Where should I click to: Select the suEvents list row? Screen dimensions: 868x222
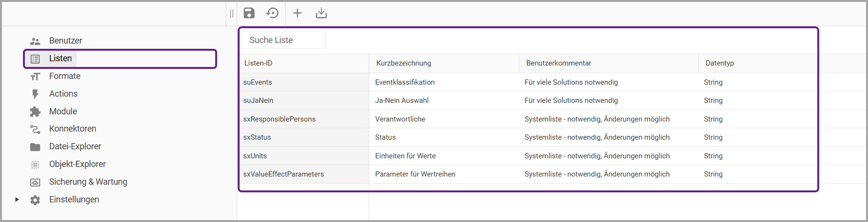coord(258,82)
